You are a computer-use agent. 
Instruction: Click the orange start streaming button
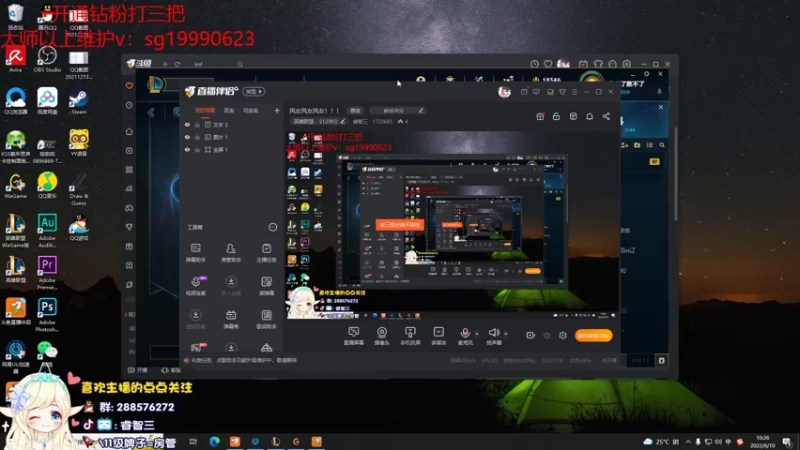coord(593,335)
